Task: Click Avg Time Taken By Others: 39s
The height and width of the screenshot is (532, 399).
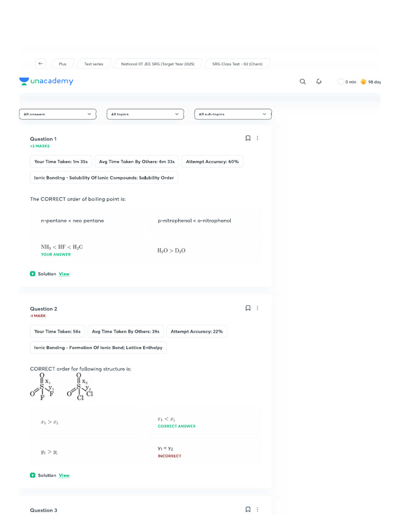Action: [x=126, y=331]
